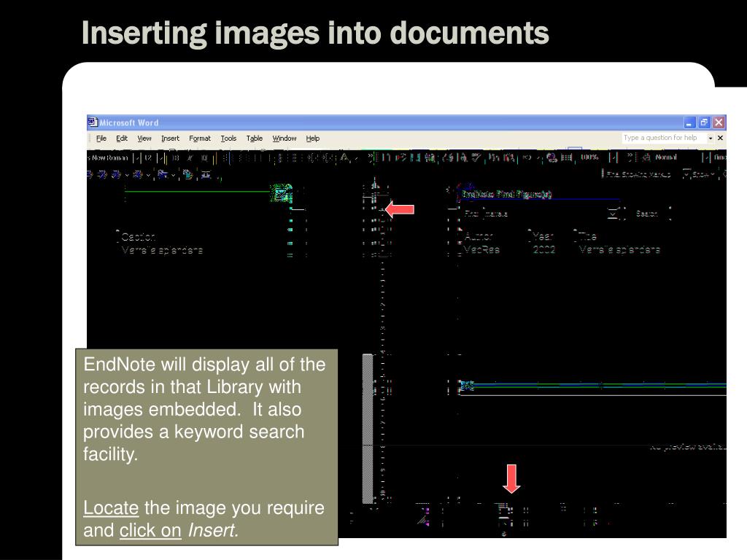This screenshot has width=747, height=560.
Task: Toggle italic formatting
Action: pyautogui.click(x=190, y=157)
